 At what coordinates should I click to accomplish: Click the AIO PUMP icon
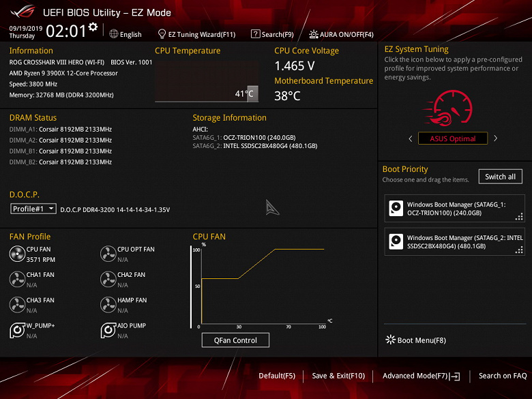pyautogui.click(x=108, y=330)
